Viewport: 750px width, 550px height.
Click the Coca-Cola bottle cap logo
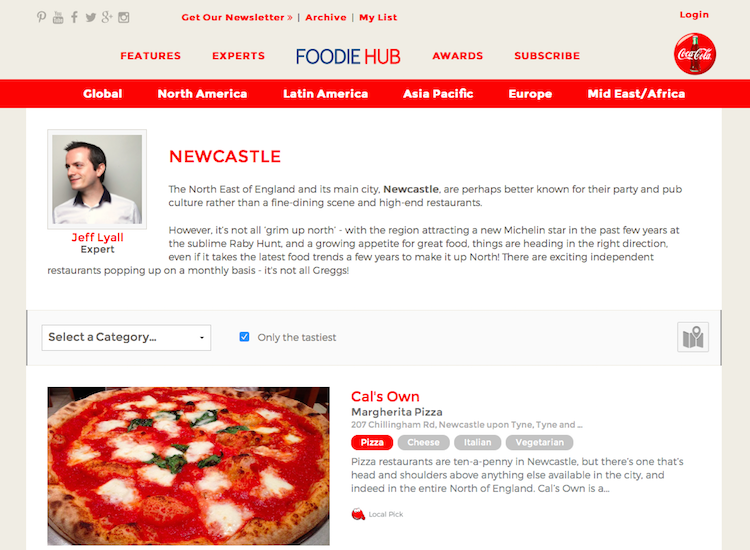pyautogui.click(x=695, y=54)
